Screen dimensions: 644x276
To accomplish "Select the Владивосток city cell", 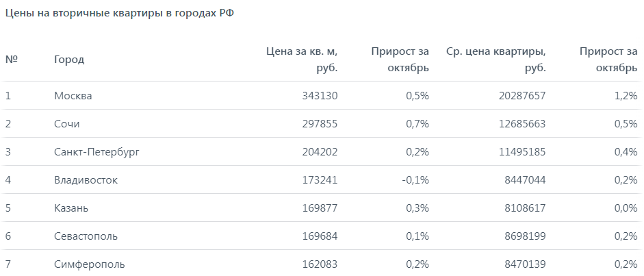I will tap(86, 180).
